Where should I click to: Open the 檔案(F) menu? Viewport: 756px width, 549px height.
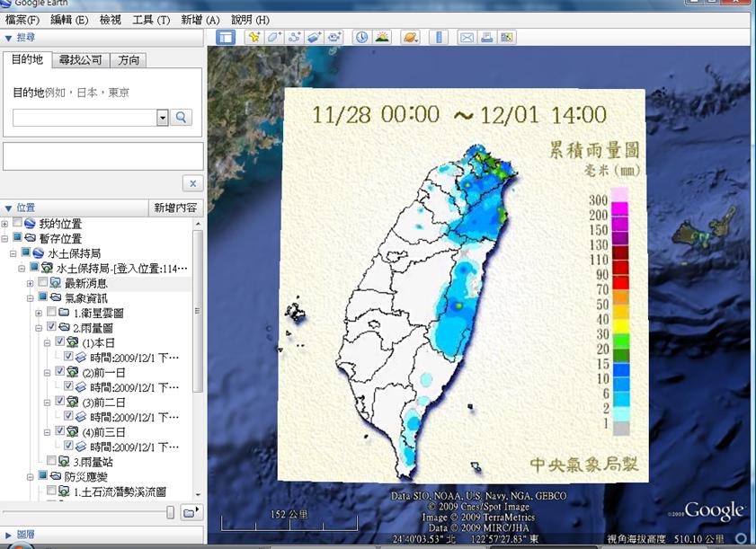click(22, 20)
